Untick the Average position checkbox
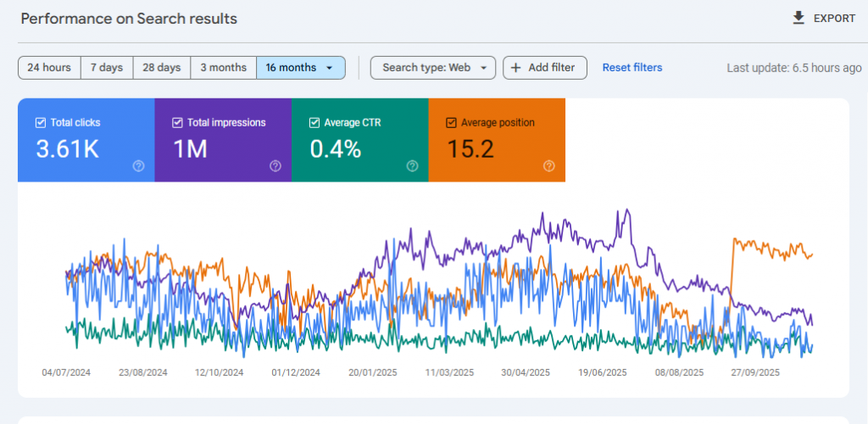 (451, 123)
